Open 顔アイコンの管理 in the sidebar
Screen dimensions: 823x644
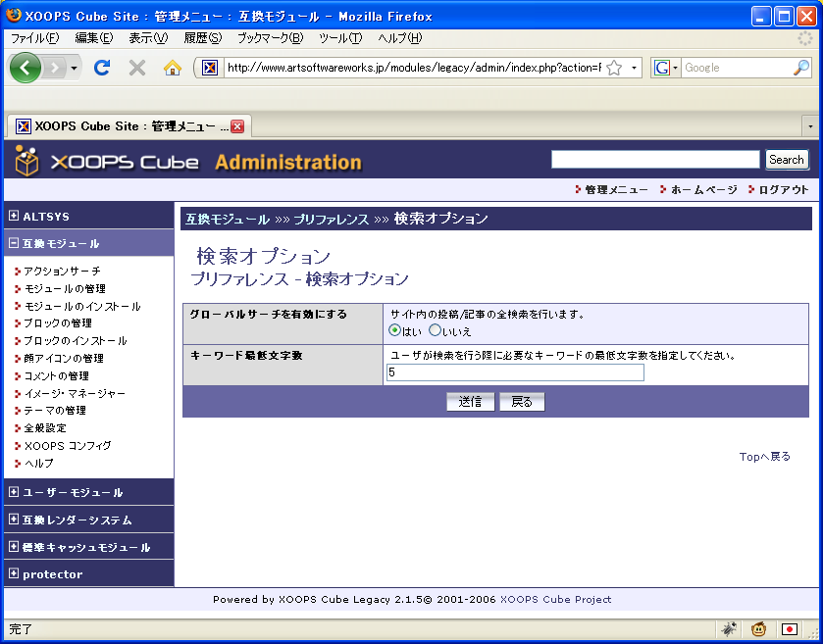pyautogui.click(x=64, y=358)
